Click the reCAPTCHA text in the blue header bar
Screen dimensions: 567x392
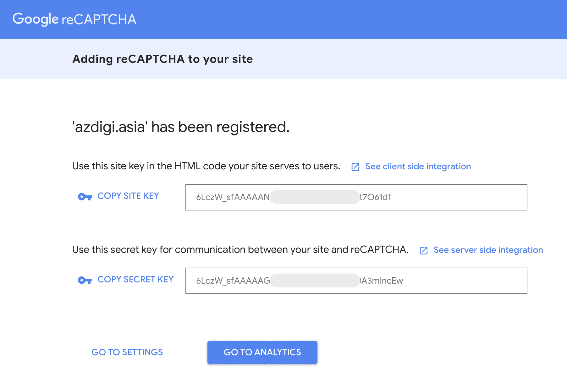(99, 19)
